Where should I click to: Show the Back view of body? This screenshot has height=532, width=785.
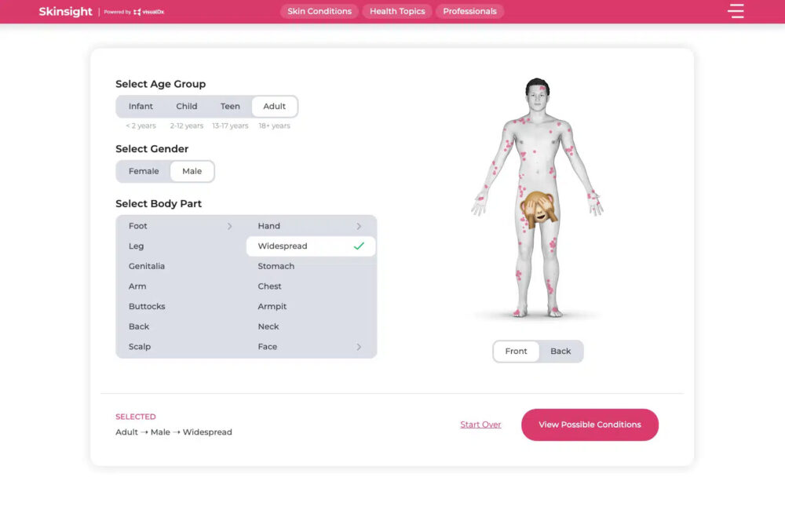tap(560, 352)
